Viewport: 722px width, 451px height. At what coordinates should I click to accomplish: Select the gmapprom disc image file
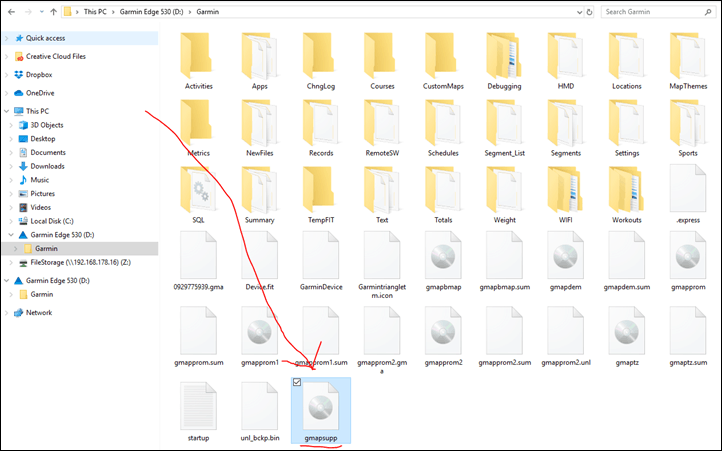point(688,261)
